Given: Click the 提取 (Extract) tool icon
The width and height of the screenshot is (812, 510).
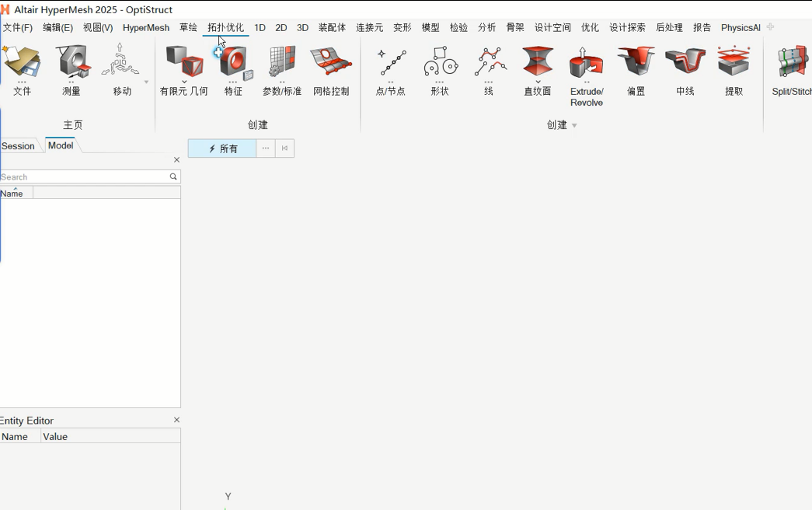Looking at the screenshot, I should click(734, 64).
